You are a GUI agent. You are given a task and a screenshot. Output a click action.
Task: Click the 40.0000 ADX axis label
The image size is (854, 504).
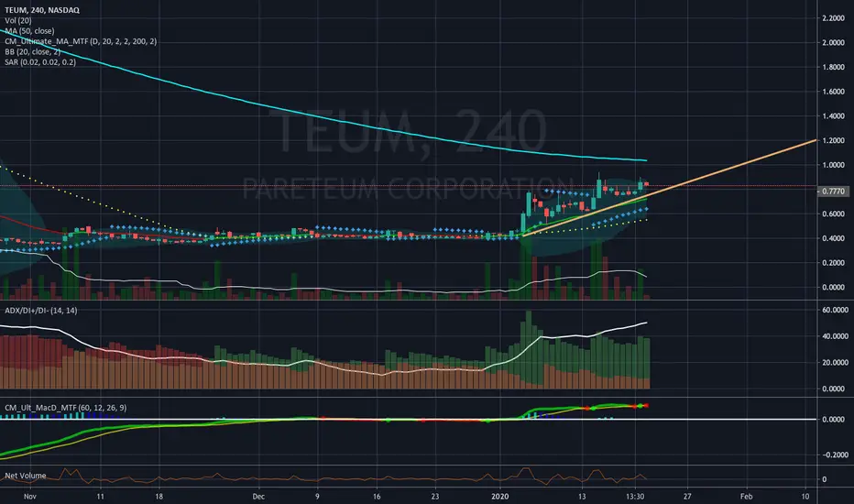835,336
